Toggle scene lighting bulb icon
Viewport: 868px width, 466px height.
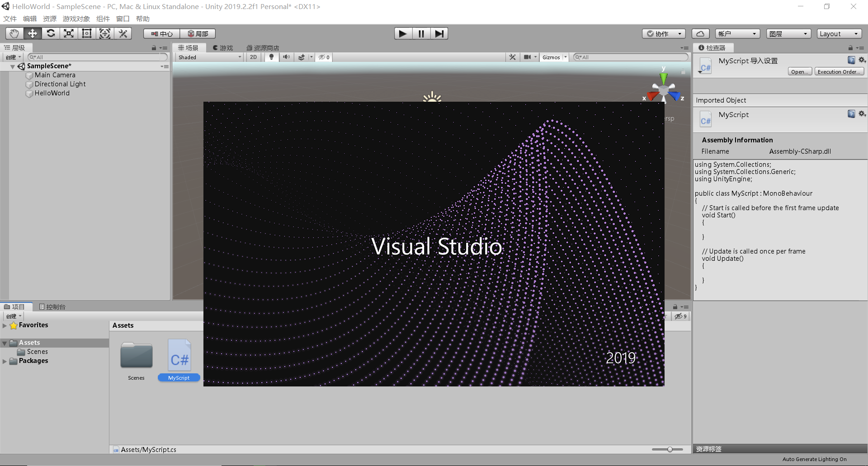(271, 57)
